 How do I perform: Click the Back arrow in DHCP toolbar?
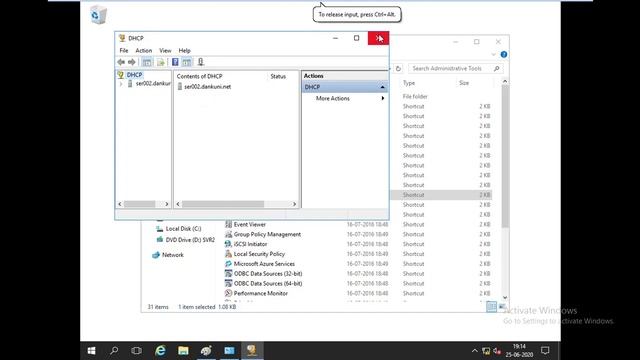121,62
